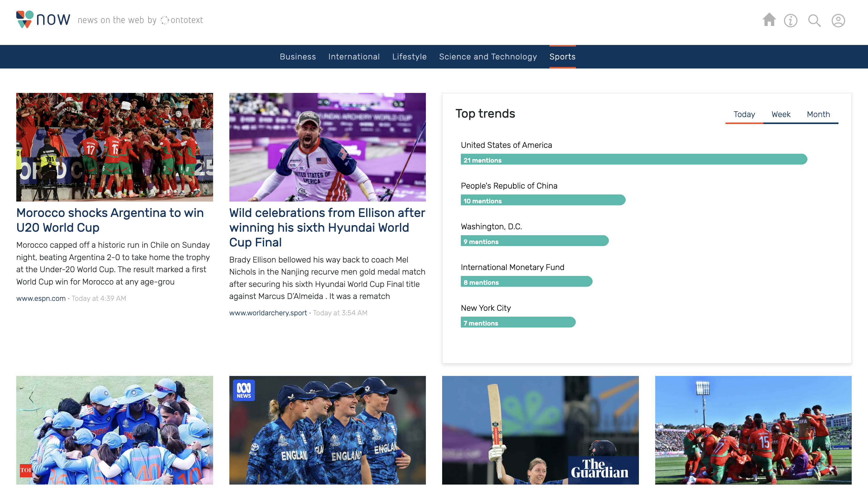Open the www.espn.com source link
The image size is (868, 490).
[x=41, y=298]
